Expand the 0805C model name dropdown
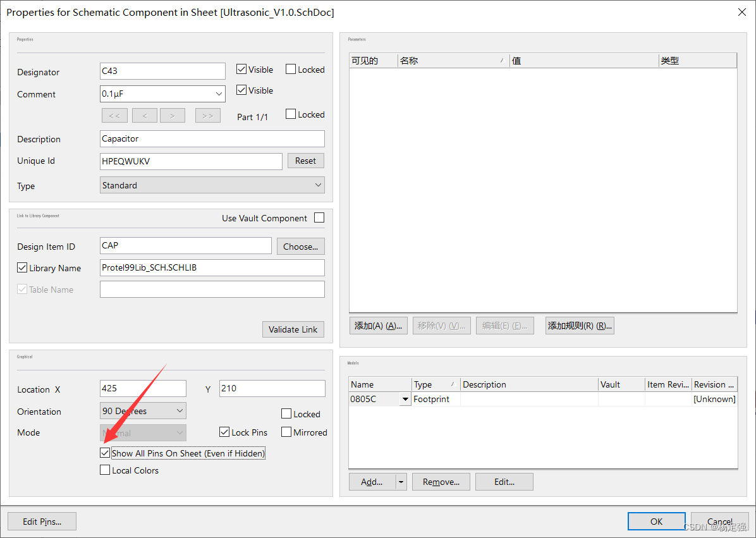This screenshot has width=756, height=538. (x=405, y=400)
